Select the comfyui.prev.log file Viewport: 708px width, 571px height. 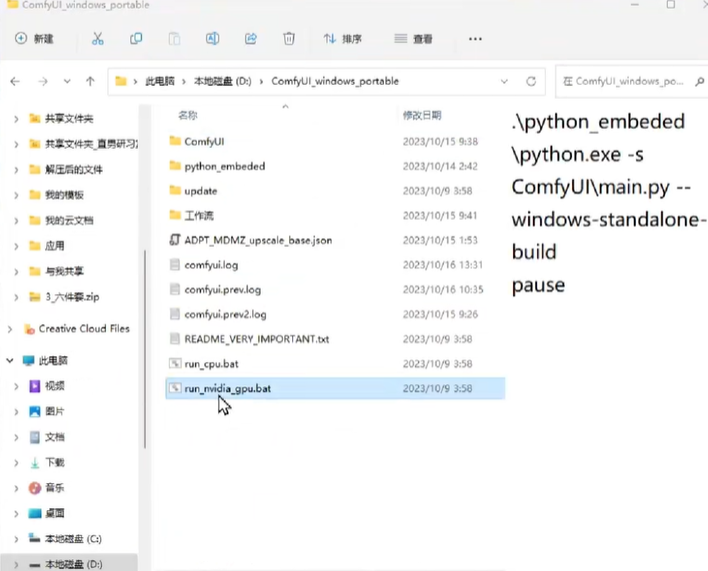(335, 290)
